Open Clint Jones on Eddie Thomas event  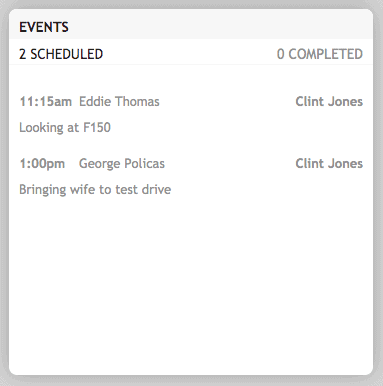click(329, 102)
